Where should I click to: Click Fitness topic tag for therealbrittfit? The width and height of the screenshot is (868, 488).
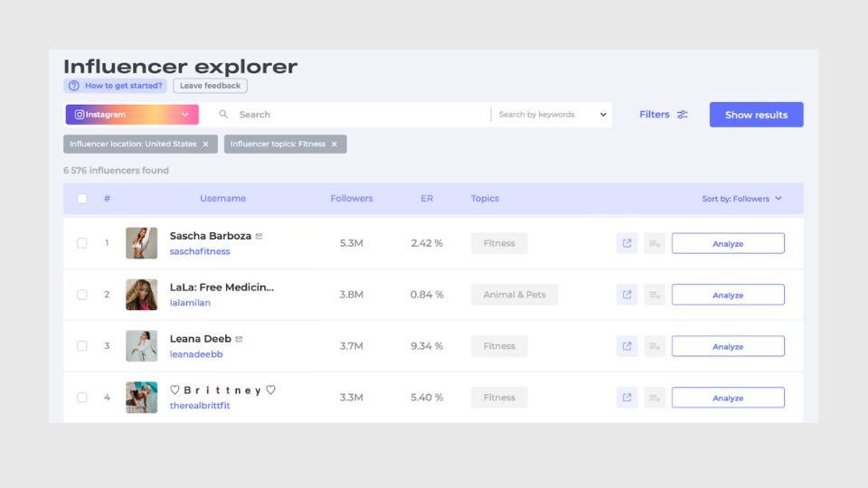[x=499, y=398]
